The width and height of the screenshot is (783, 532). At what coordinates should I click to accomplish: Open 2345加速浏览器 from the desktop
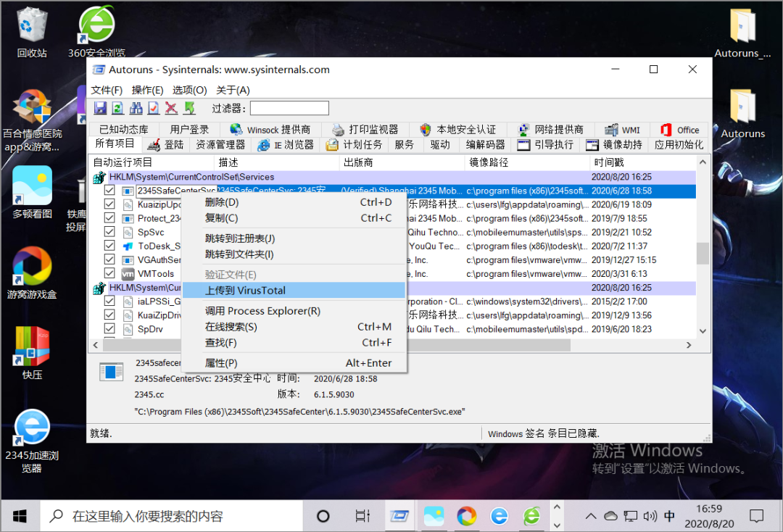(30, 426)
